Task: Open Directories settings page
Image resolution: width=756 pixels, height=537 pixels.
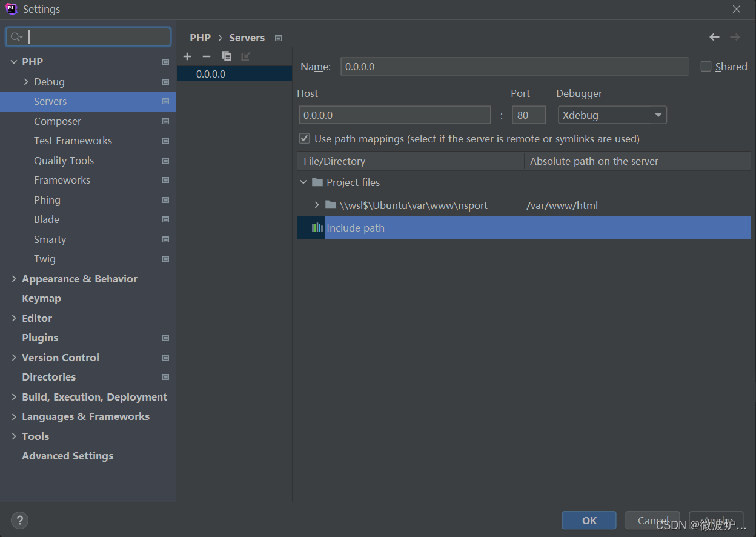Action: click(48, 377)
